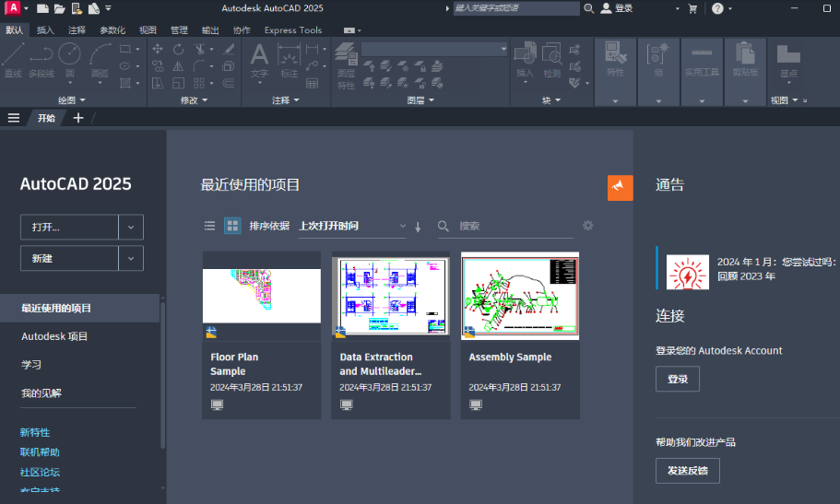Open the Output (输出) ribbon tab
Screen dimensions: 840x504
click(210, 30)
